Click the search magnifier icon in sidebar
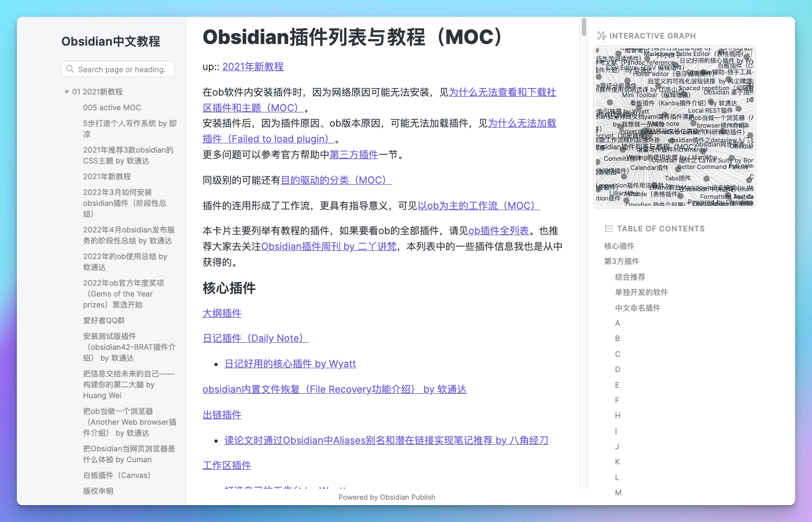 (x=71, y=69)
